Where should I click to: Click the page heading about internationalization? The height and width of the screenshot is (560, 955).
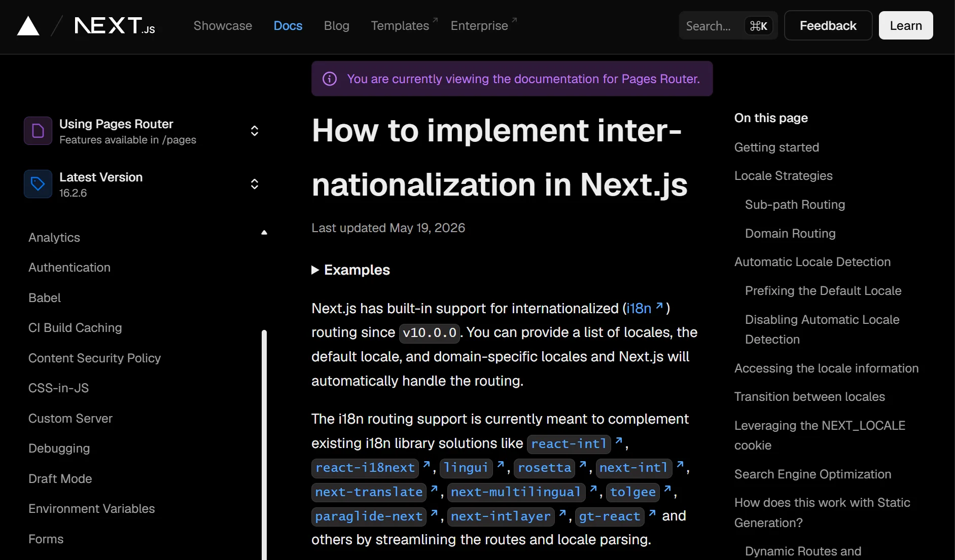click(x=500, y=158)
